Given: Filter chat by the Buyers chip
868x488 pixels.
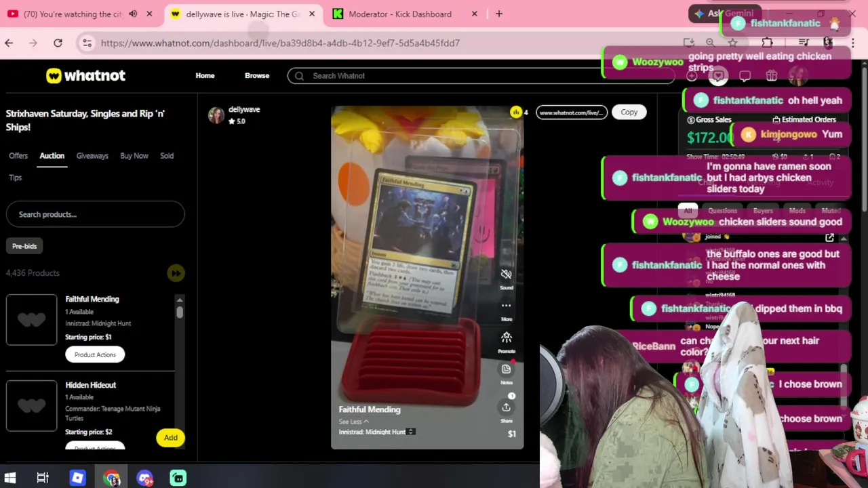Looking at the screenshot, I should click(x=763, y=211).
